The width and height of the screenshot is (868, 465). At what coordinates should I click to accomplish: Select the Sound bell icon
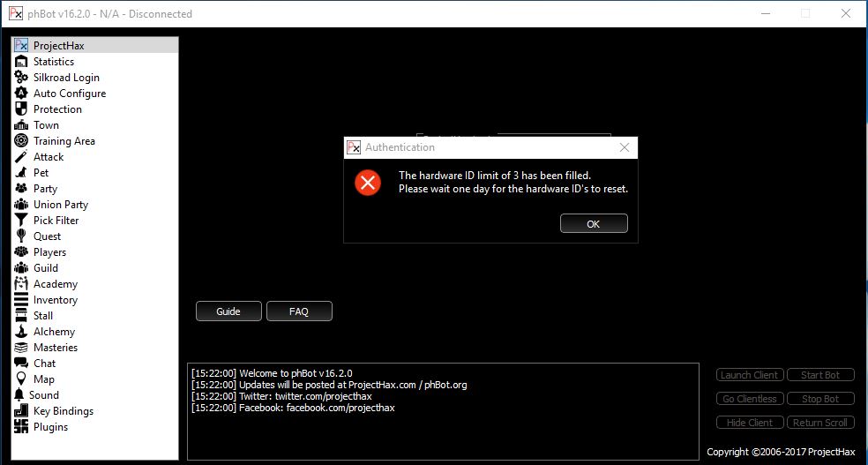point(19,395)
